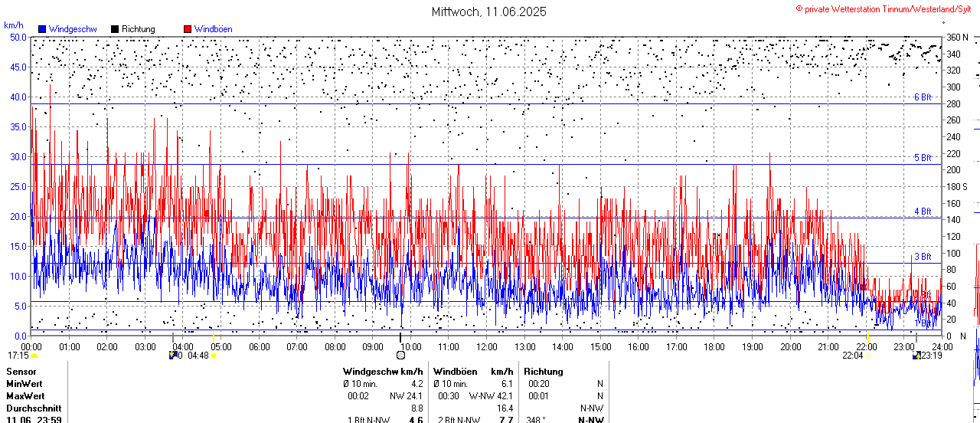Click the '18:00' time axis label
Screen dimensions: 980x423
click(714, 346)
